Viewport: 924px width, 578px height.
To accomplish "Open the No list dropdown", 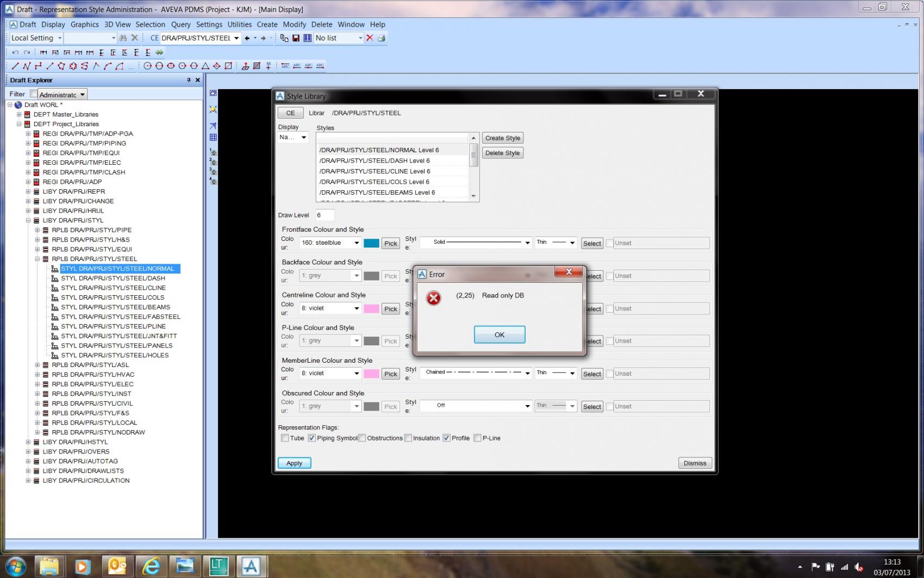I will (x=360, y=38).
